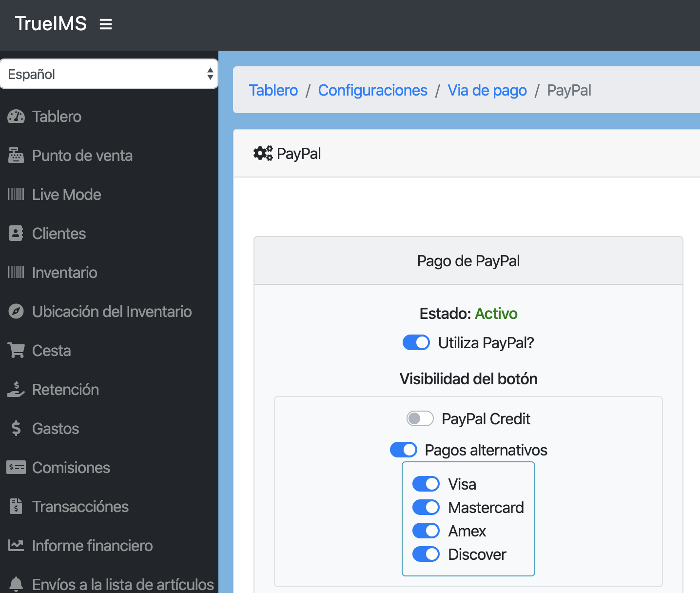
Task: Click the Visibilidad del botón heading
Action: [x=468, y=379]
